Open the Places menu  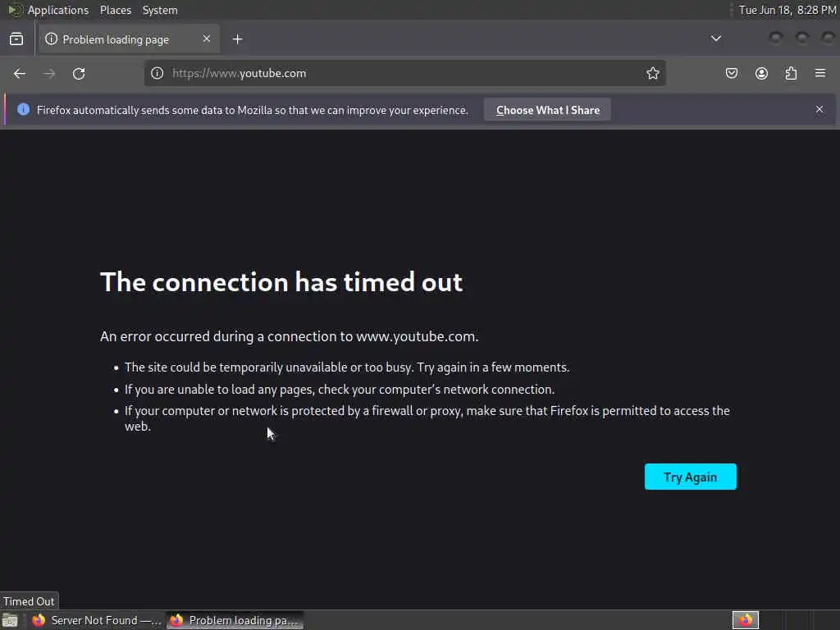116,10
